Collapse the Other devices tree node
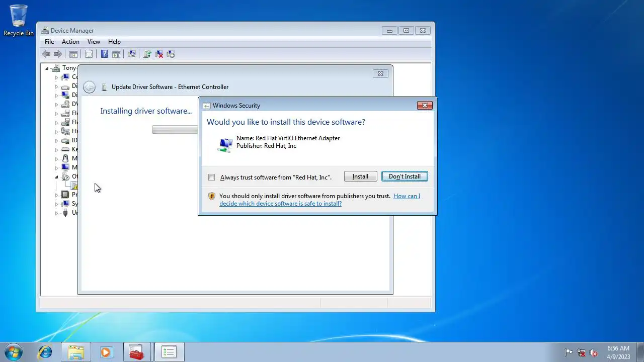This screenshot has height=362, width=644. point(56,177)
